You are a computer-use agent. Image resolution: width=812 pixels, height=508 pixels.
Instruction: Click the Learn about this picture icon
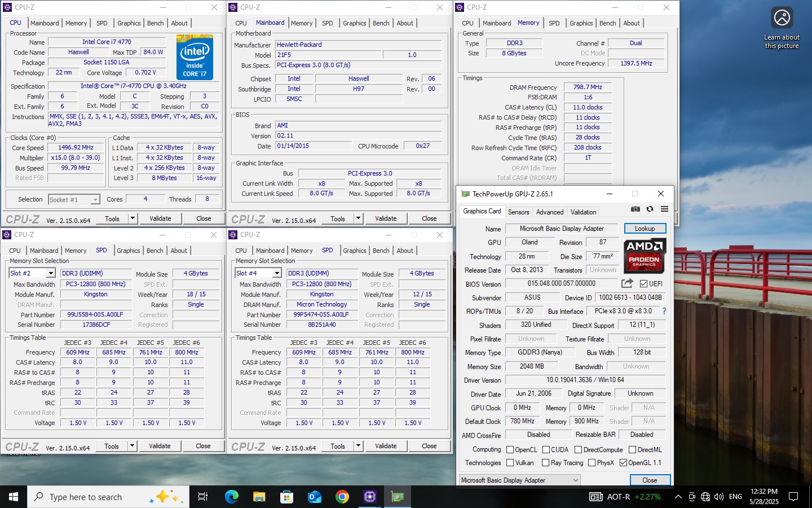point(782,18)
